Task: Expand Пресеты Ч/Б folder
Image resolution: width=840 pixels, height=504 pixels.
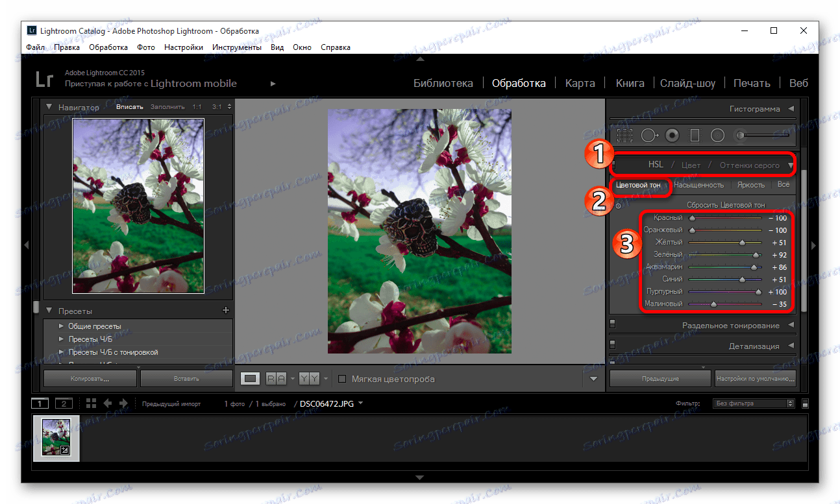Action: coord(61,339)
